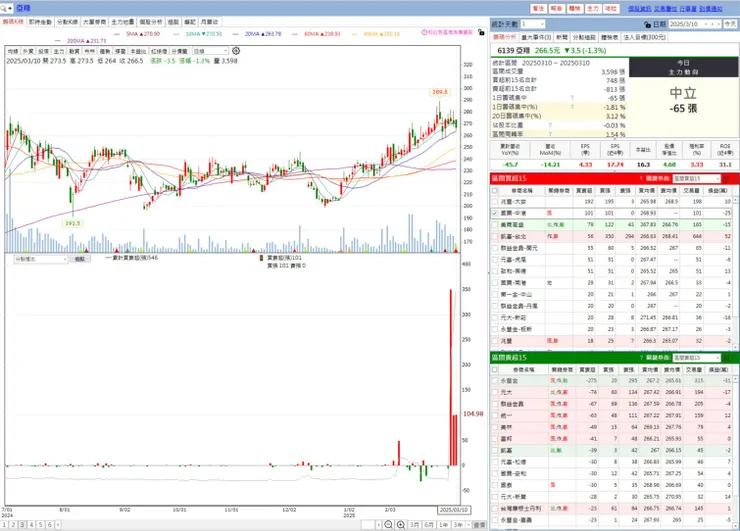740x531 pixels.
Task: Switch to 即時走勢 tab
Action: pyautogui.click(x=40, y=22)
